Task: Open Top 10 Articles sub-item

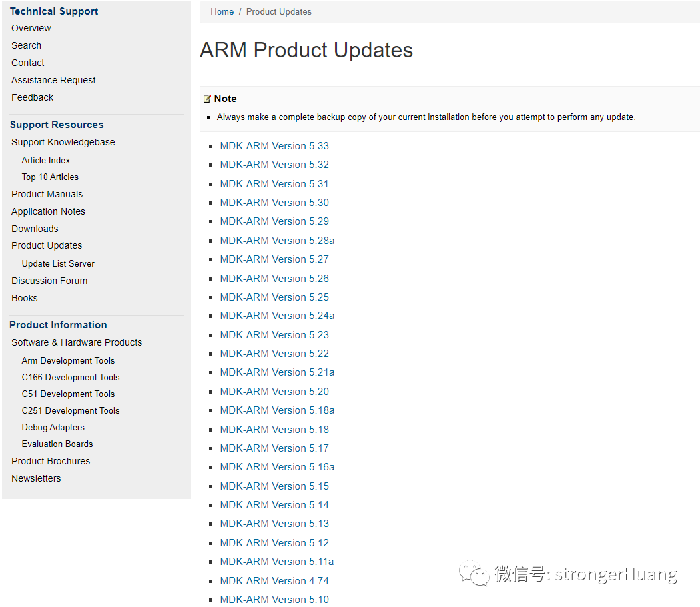Action: pyautogui.click(x=50, y=177)
